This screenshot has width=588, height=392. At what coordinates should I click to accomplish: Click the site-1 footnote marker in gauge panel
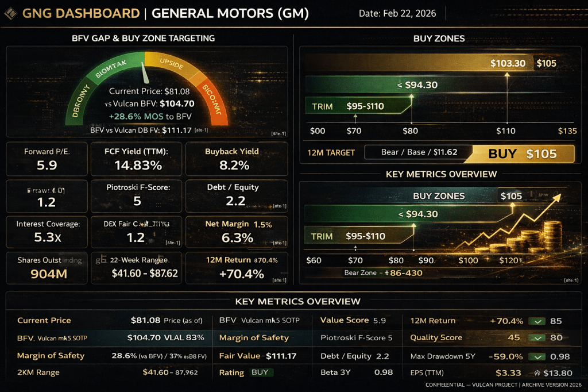(279, 134)
